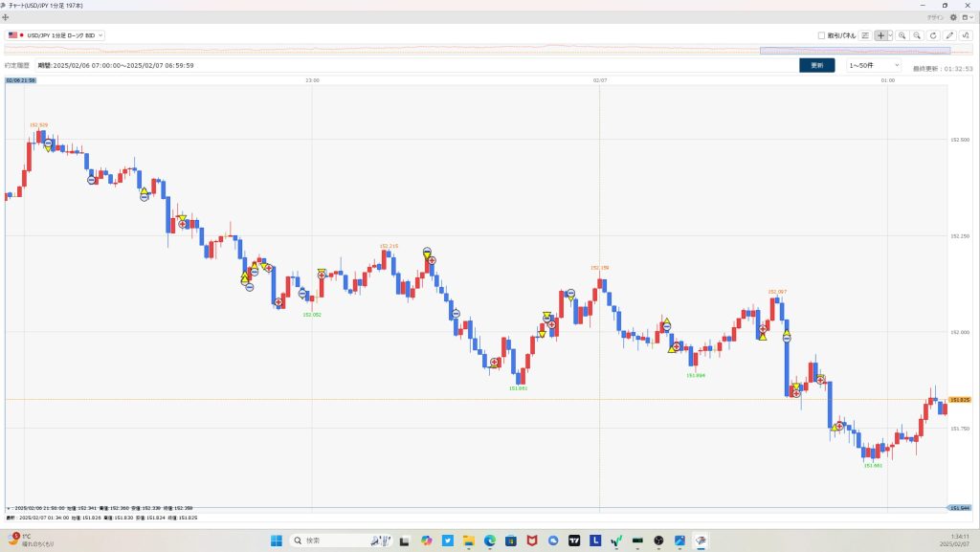This screenshot has width=980, height=552.
Task: Click the chart reload icon
Action: coord(933,35)
